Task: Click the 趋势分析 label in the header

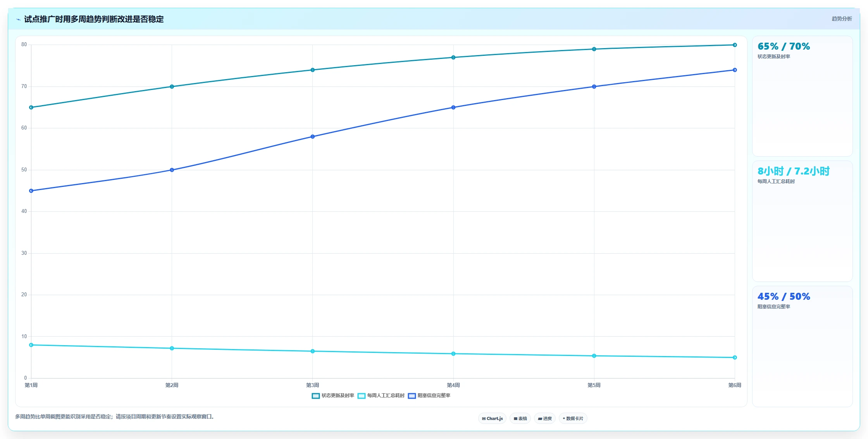Action: coord(842,19)
